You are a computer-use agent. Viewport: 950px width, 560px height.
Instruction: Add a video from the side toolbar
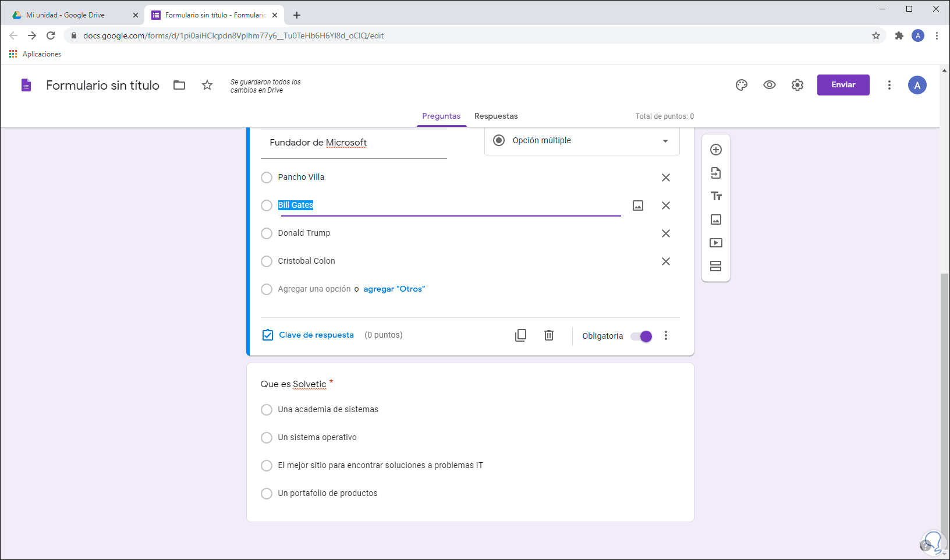pyautogui.click(x=716, y=243)
